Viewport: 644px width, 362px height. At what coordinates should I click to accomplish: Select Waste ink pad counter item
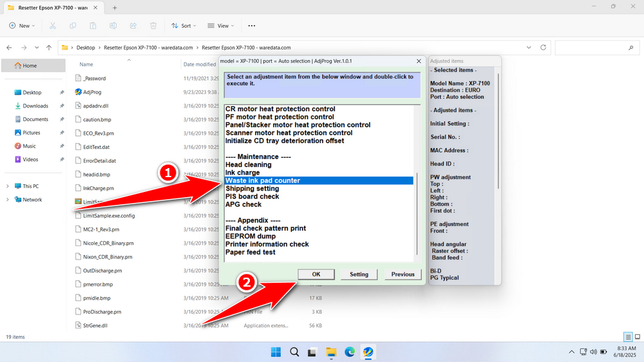[x=319, y=180]
